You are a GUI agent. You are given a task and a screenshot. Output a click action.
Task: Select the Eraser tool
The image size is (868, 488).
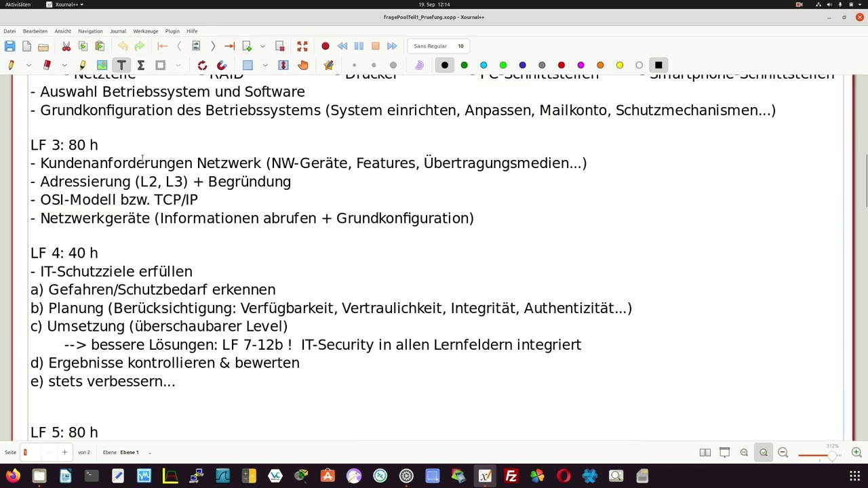[x=47, y=65]
